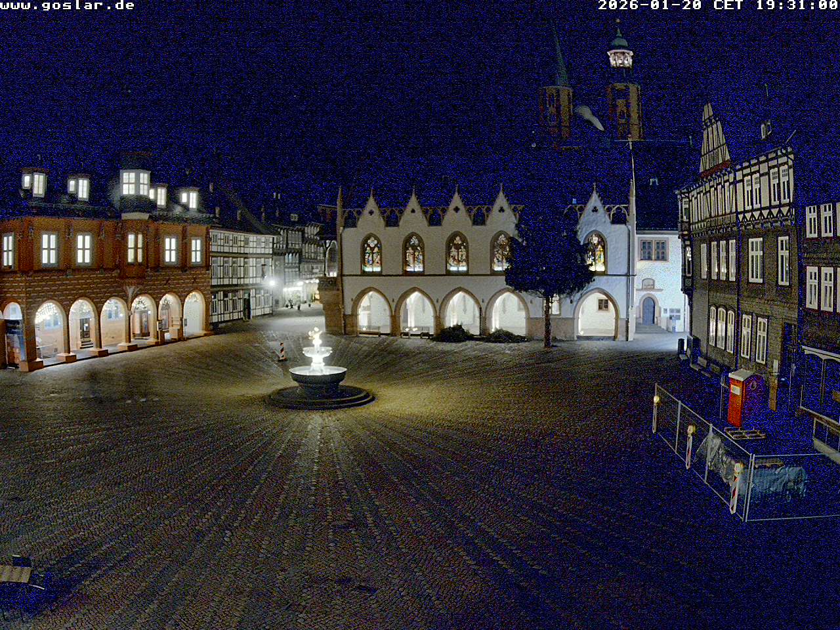Select the striped traffic bollard behind the fountain
This screenshot has width=840, height=630.
(x=282, y=350)
